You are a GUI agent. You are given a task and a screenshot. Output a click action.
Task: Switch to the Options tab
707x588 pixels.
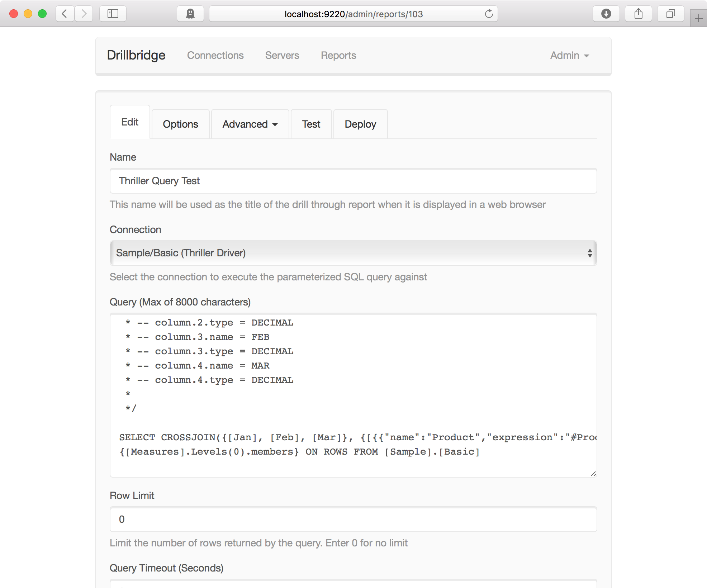[x=180, y=124]
